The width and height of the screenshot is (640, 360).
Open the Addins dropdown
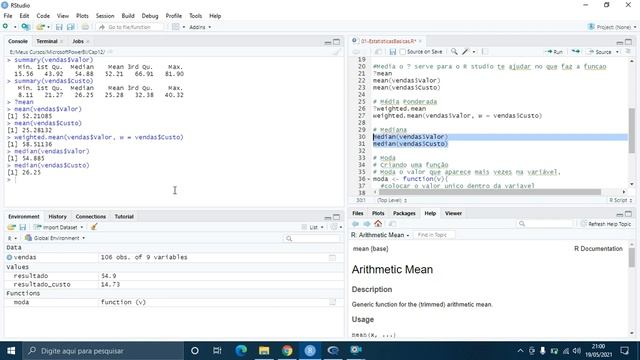[x=200, y=27]
